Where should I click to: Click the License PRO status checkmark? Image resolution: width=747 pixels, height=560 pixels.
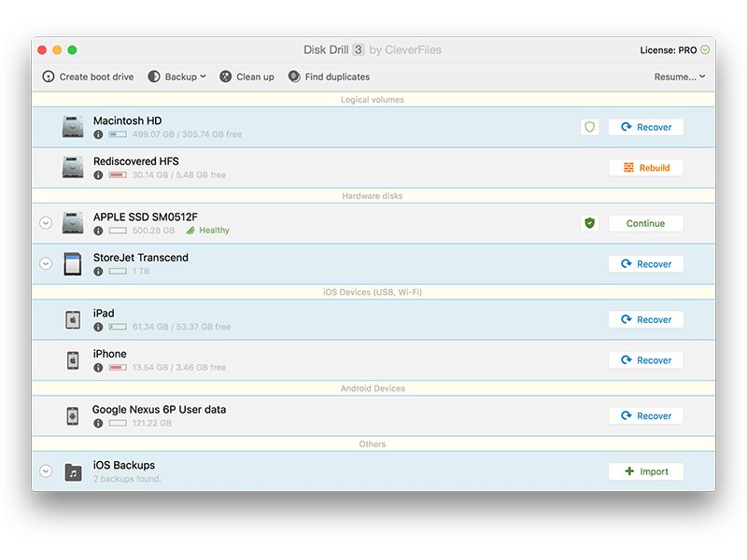click(x=705, y=50)
